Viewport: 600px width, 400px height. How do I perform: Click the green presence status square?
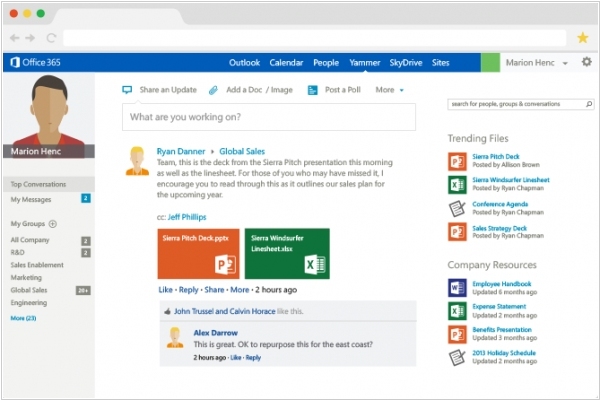click(490, 62)
